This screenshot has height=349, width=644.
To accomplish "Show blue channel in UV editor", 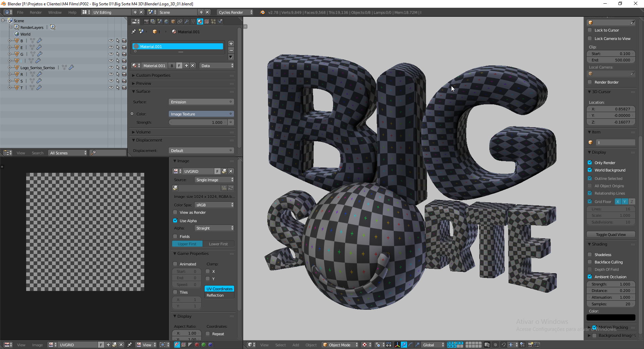I will tap(210, 345).
